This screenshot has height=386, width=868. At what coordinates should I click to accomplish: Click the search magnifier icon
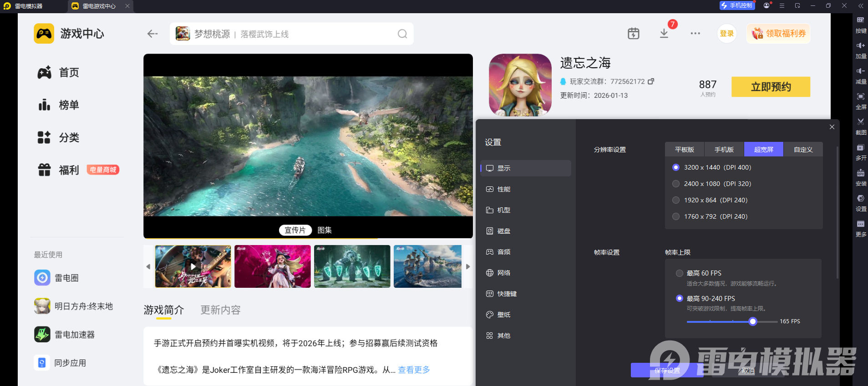pos(402,34)
